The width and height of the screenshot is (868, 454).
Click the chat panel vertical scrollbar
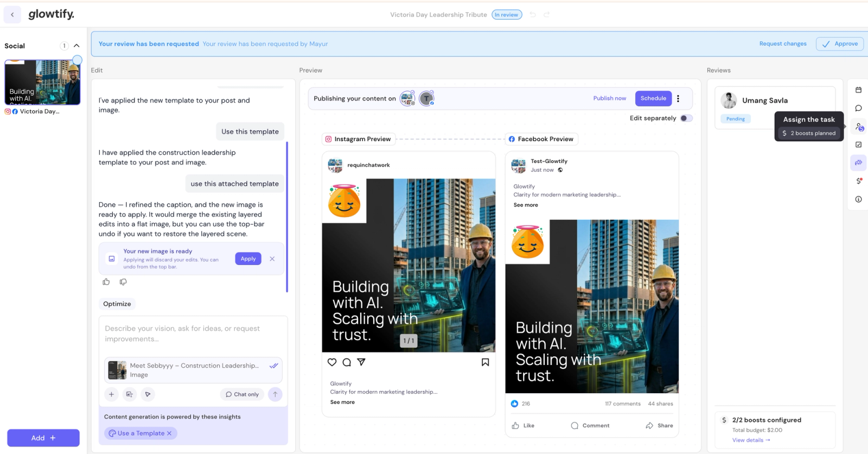click(287, 217)
